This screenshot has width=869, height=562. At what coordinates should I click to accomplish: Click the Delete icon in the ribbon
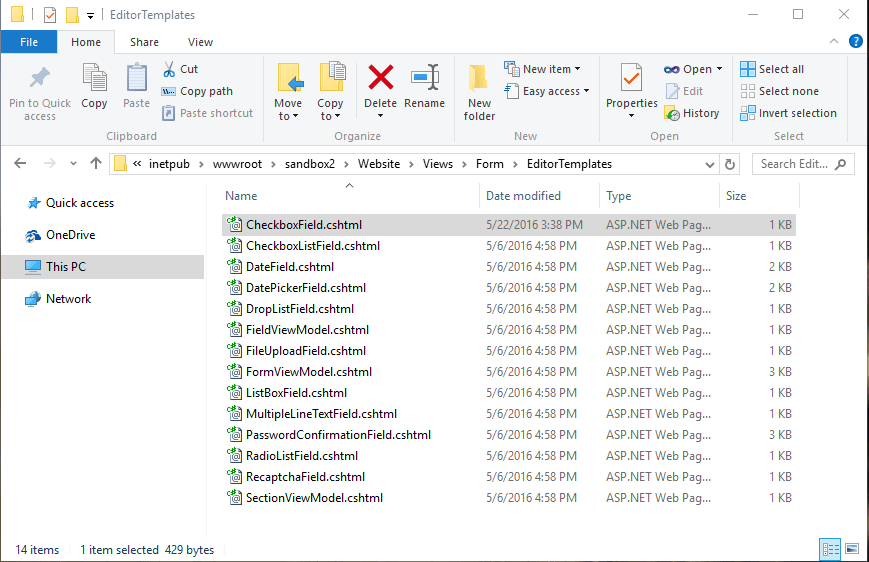tap(380, 78)
